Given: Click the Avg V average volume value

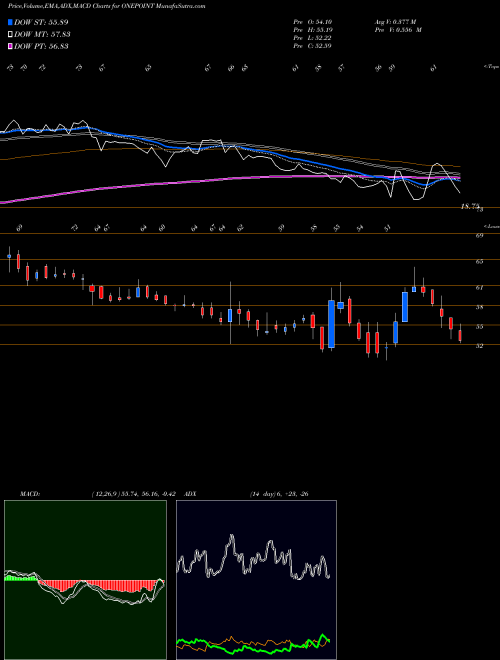Looking at the screenshot, I should click(395, 21).
